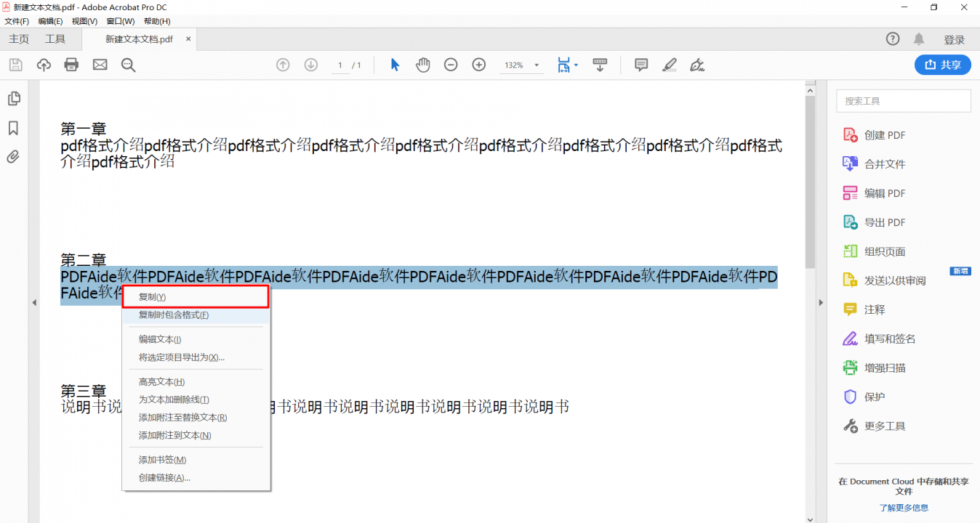Image resolution: width=980 pixels, height=523 pixels.
Task: Click the sign document pen icon
Action: point(697,65)
